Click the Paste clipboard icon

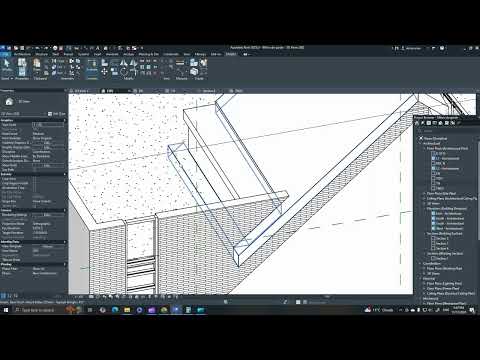tap(37, 63)
